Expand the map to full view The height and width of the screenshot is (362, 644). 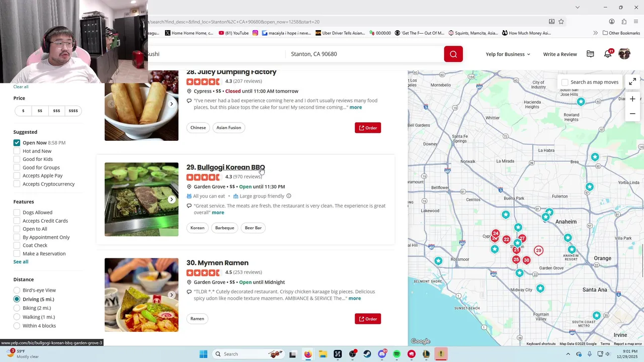632,81
